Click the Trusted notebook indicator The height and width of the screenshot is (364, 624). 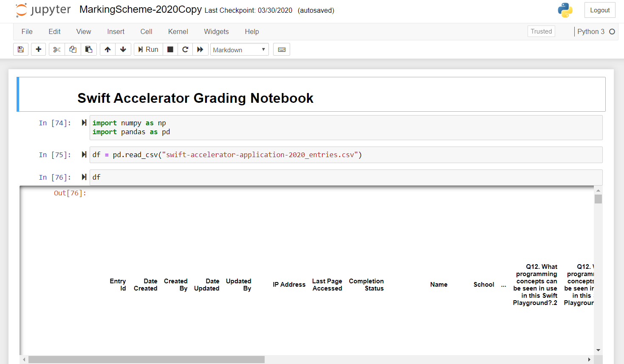point(541,31)
